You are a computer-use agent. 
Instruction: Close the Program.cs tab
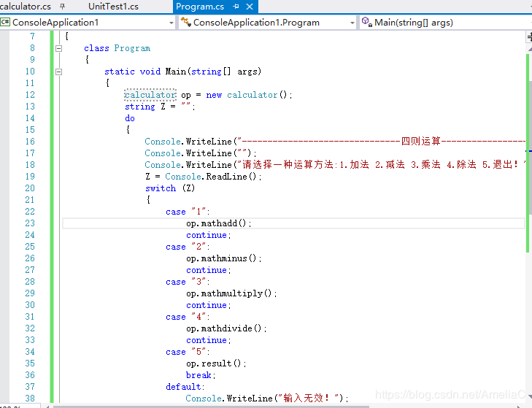[x=250, y=7]
